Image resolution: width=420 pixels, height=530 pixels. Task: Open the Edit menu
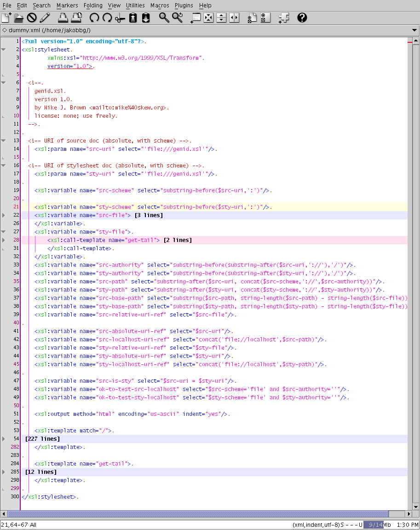tap(22, 6)
